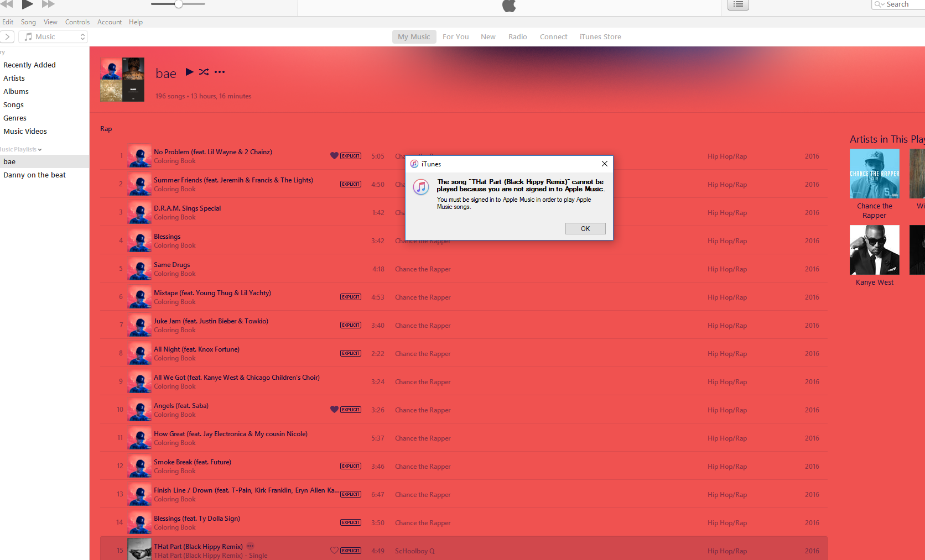The width and height of the screenshot is (925, 560).
Task: Skip to the next track
Action: pos(49,4)
